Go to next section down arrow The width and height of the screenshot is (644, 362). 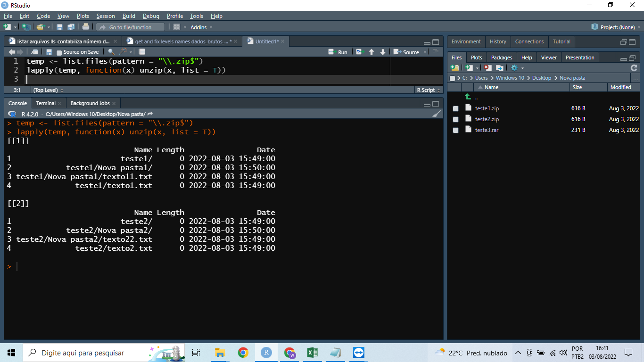[x=383, y=52]
